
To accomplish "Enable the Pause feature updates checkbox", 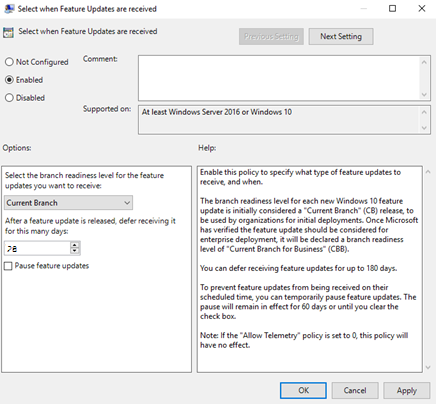I will pyautogui.click(x=8, y=266).
